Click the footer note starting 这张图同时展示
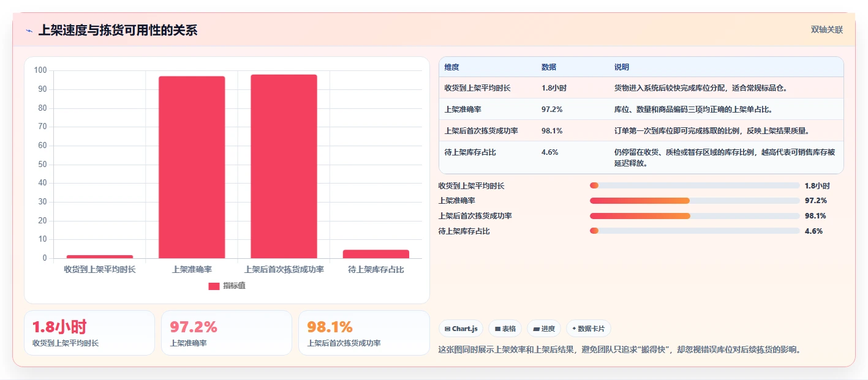 coord(620,350)
